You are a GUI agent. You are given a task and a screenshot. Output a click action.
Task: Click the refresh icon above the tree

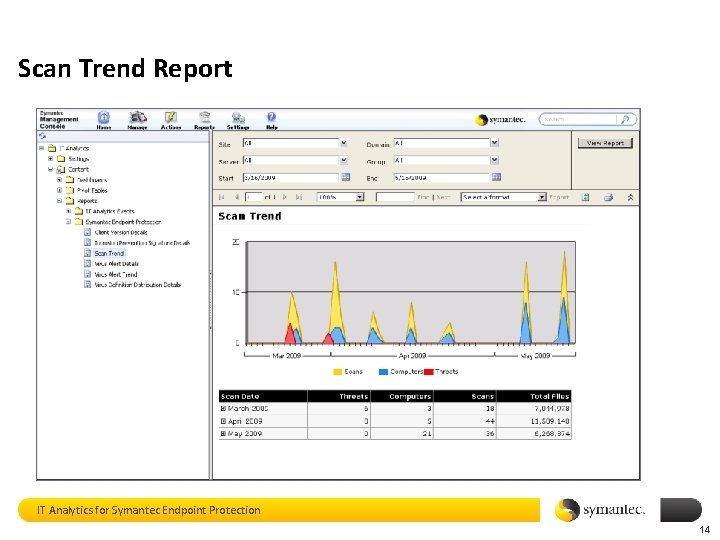43,136
